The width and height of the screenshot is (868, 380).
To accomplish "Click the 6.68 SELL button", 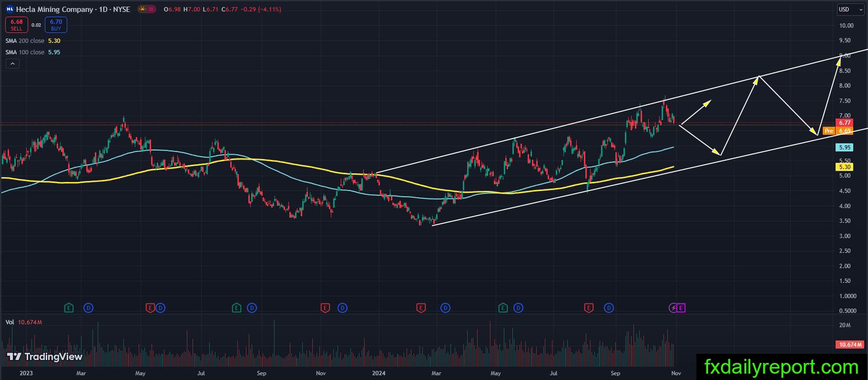I will 17,25.
